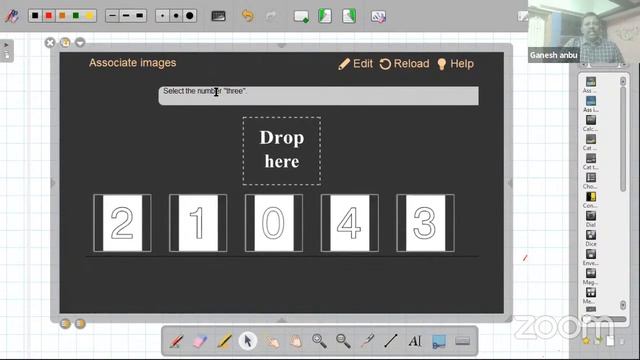Click the 'Select the number three' instruction field
Screen dimensions: 640x360
[x=318, y=96]
